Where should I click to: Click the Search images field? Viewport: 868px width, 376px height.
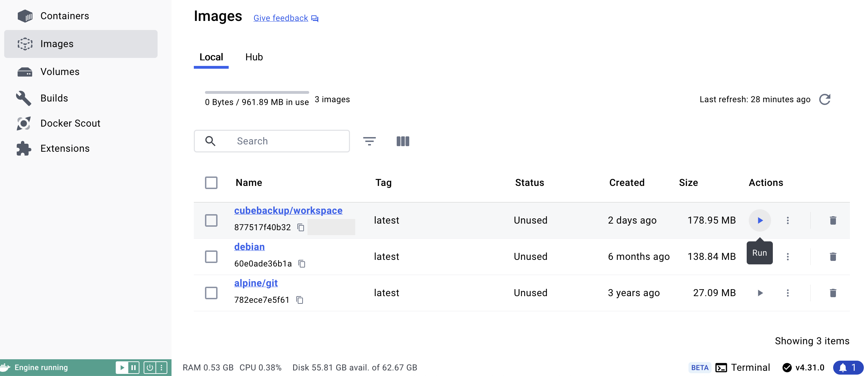272,141
